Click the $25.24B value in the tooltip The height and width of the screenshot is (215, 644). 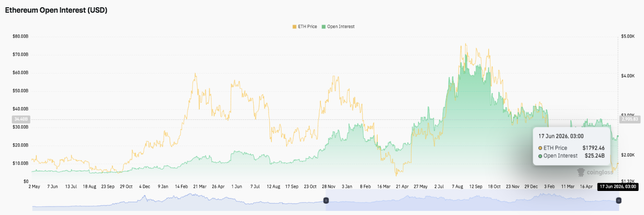click(595, 156)
